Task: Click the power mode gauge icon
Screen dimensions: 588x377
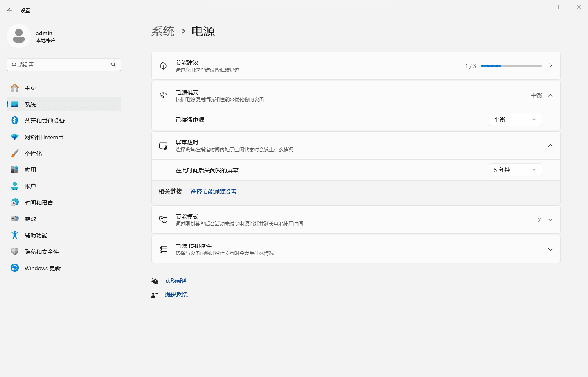Action: tap(163, 95)
